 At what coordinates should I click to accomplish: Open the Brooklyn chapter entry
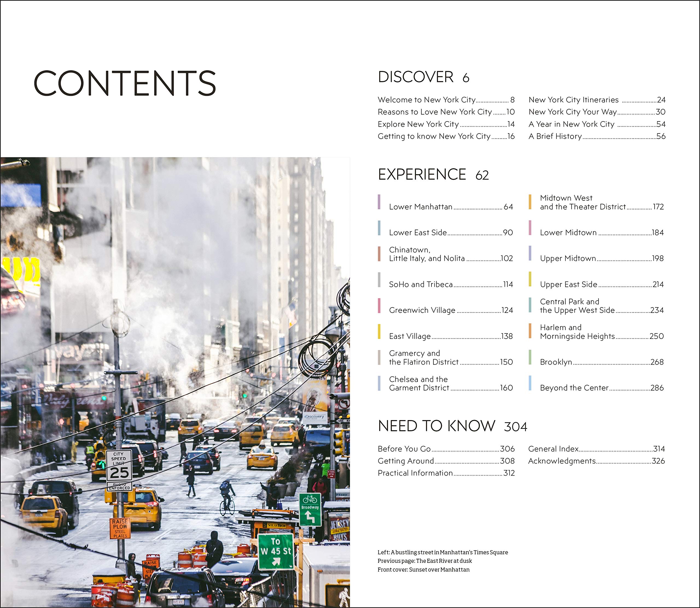tap(556, 362)
